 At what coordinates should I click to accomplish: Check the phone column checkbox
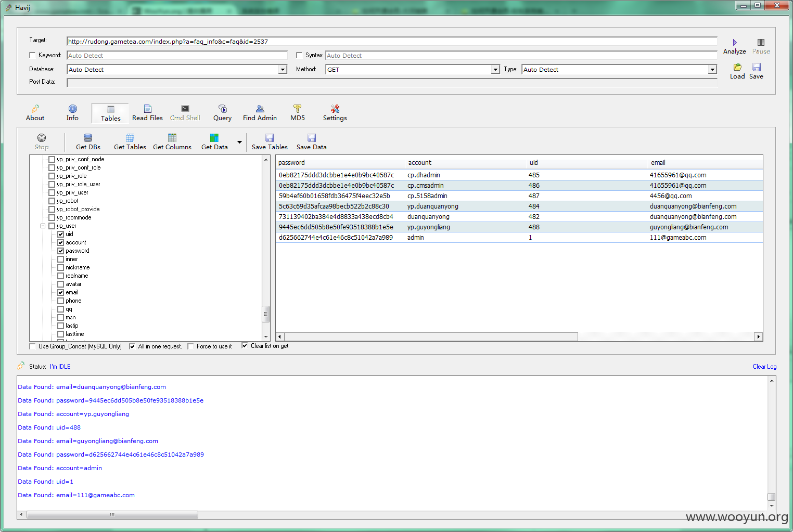pyautogui.click(x=60, y=301)
